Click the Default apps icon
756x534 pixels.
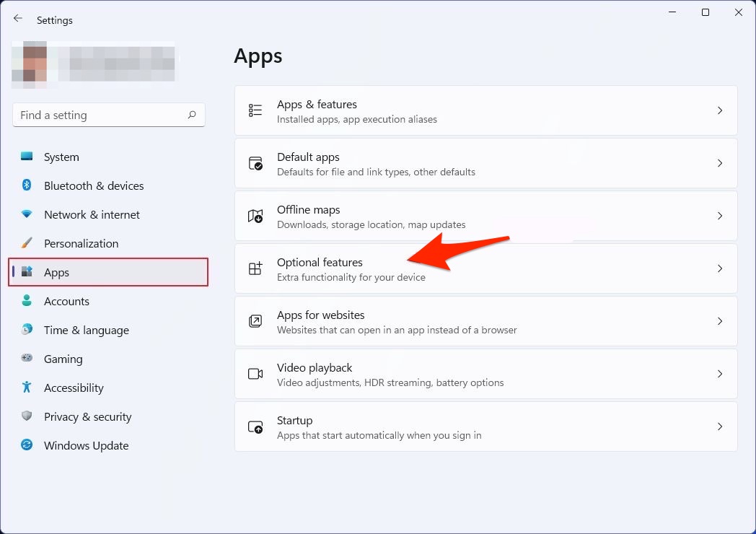pyautogui.click(x=255, y=163)
